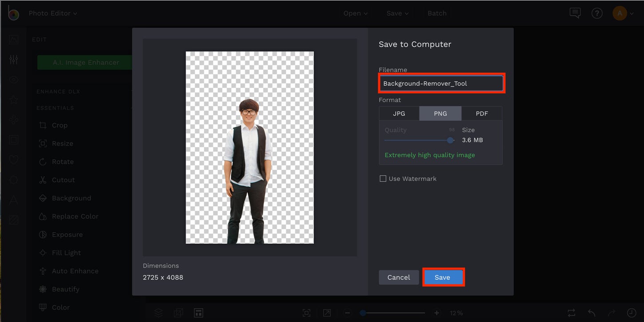Select the Touch Up eye icon
Viewport: 644px width, 322px height.
tap(13, 79)
